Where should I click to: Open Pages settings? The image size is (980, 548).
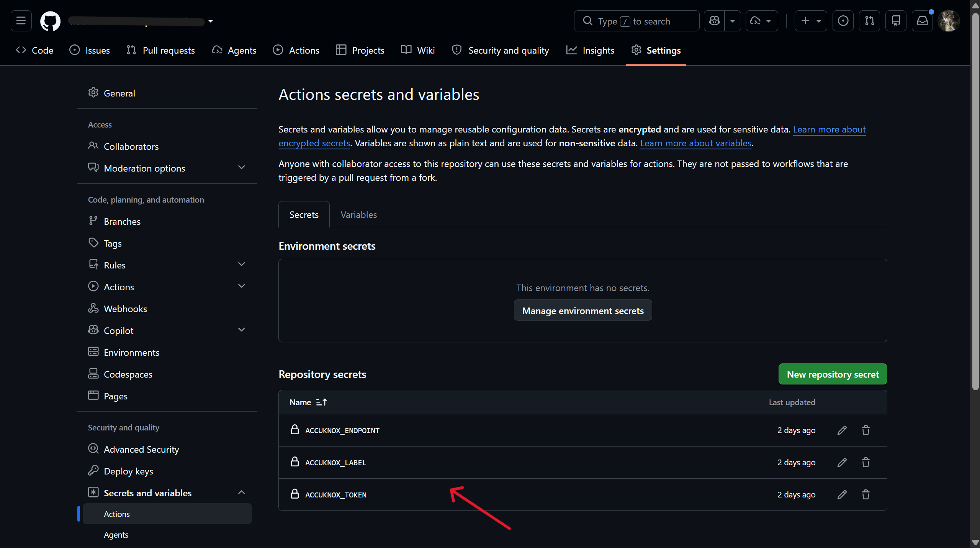click(x=167, y=396)
